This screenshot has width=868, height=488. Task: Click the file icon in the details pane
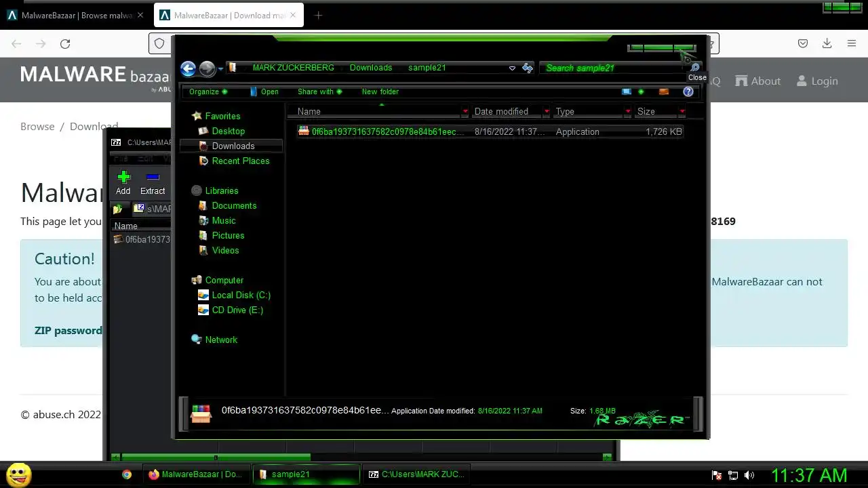pyautogui.click(x=201, y=413)
